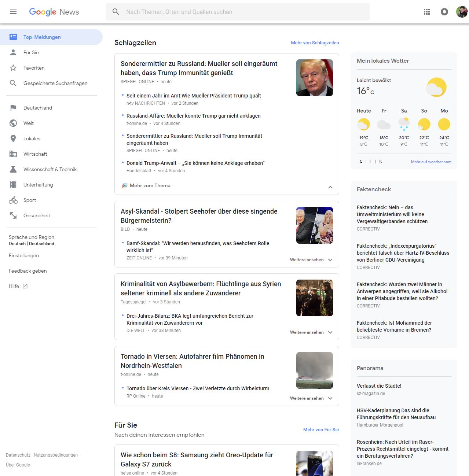Viewport: 469px width, 476px height.
Task: Click the Wissenschaft & Technik flask icon
Action: [x=13, y=169]
